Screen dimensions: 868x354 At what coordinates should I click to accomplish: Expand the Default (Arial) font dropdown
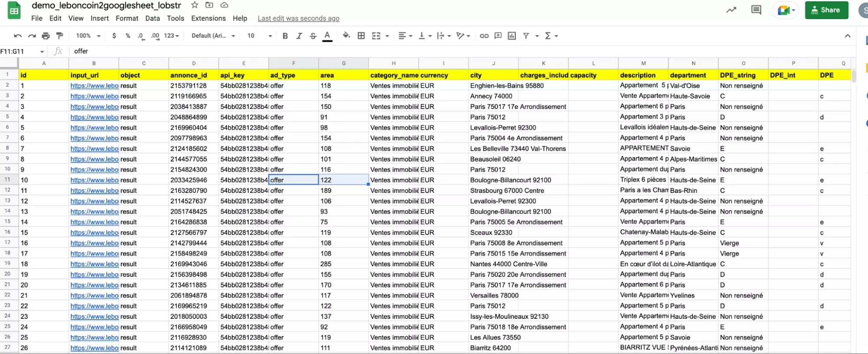[x=213, y=36]
